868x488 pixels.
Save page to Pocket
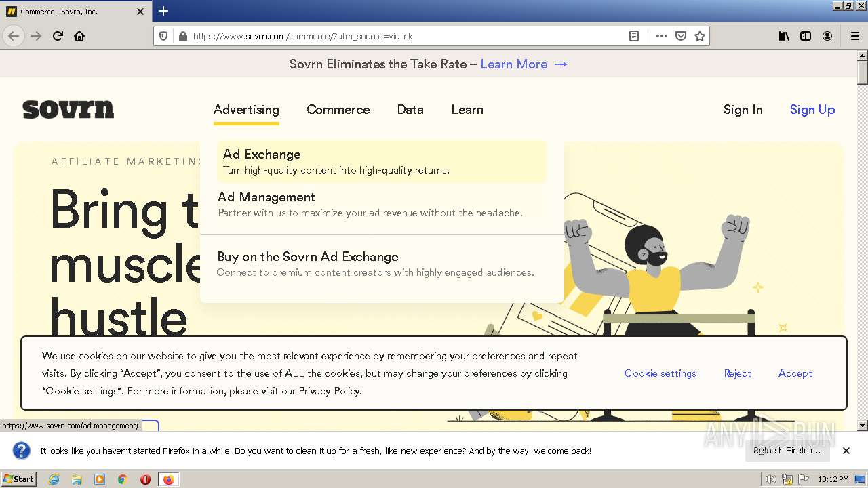pyautogui.click(x=681, y=36)
